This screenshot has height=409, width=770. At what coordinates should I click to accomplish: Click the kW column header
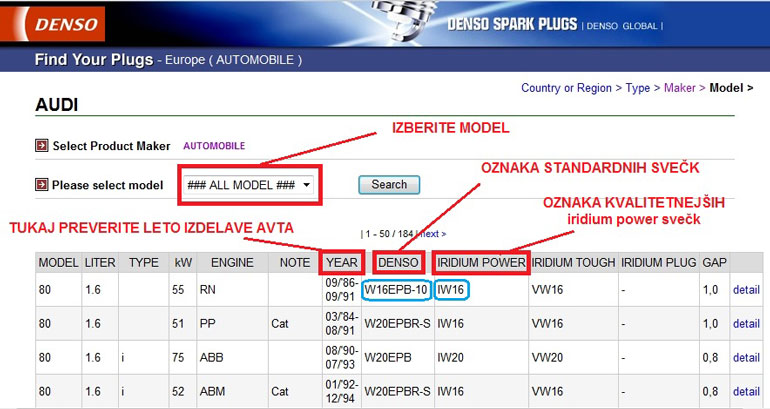[x=183, y=263]
